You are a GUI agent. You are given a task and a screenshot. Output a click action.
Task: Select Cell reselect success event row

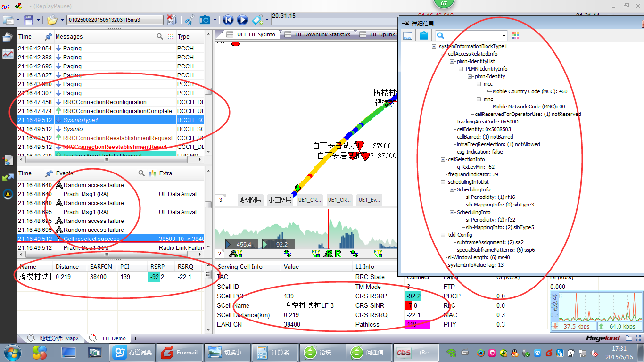point(111,239)
